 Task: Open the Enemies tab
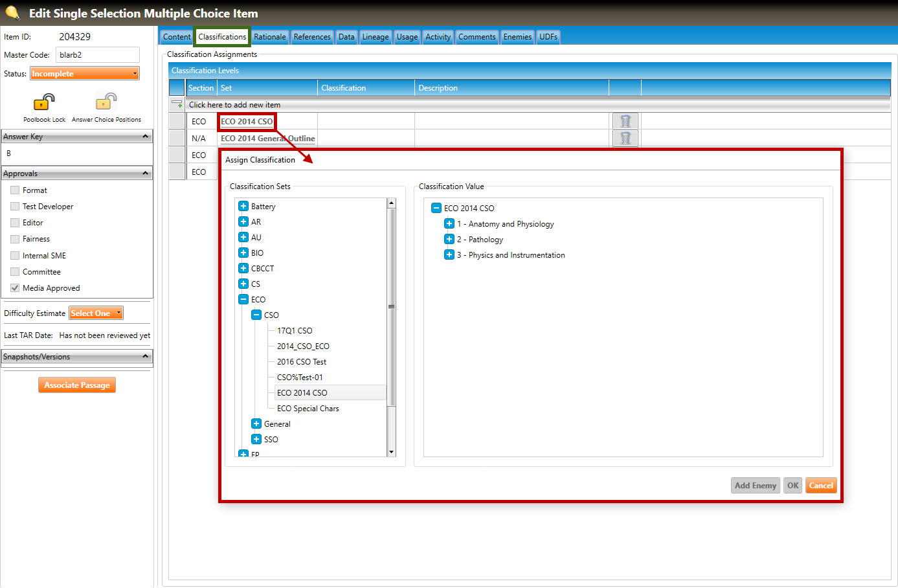click(517, 37)
